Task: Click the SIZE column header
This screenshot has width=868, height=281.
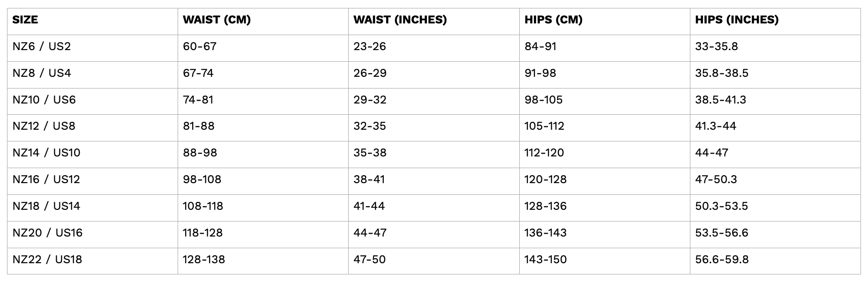Action: point(25,20)
